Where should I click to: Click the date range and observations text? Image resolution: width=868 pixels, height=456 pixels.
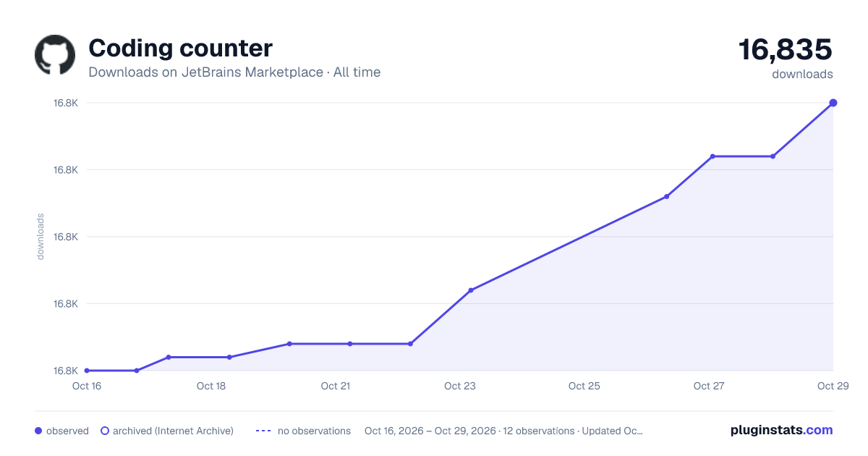click(x=503, y=431)
